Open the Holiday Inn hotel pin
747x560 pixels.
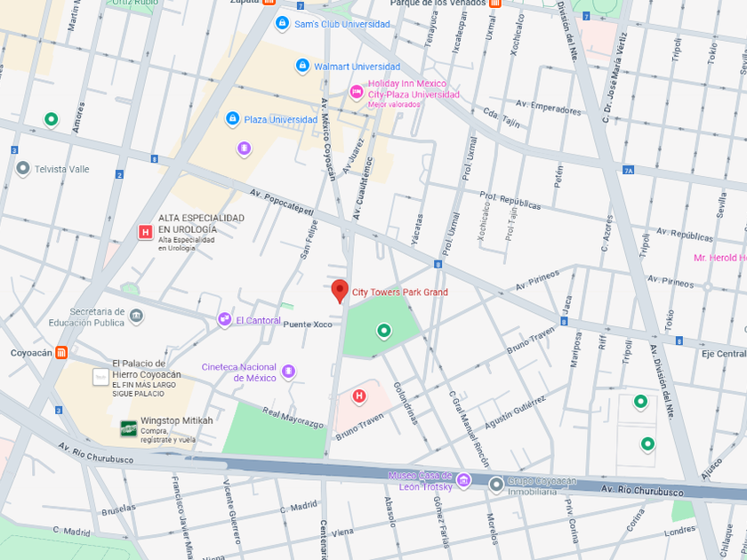(356, 92)
